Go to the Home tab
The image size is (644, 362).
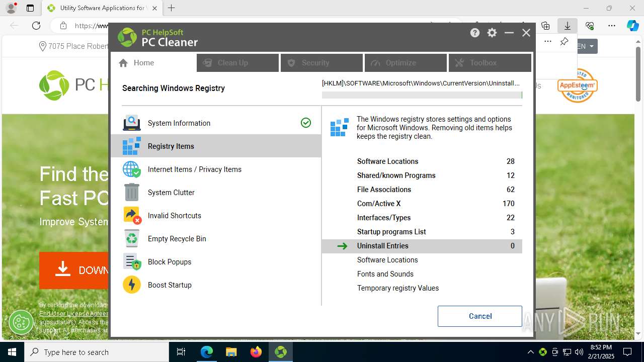pos(154,63)
